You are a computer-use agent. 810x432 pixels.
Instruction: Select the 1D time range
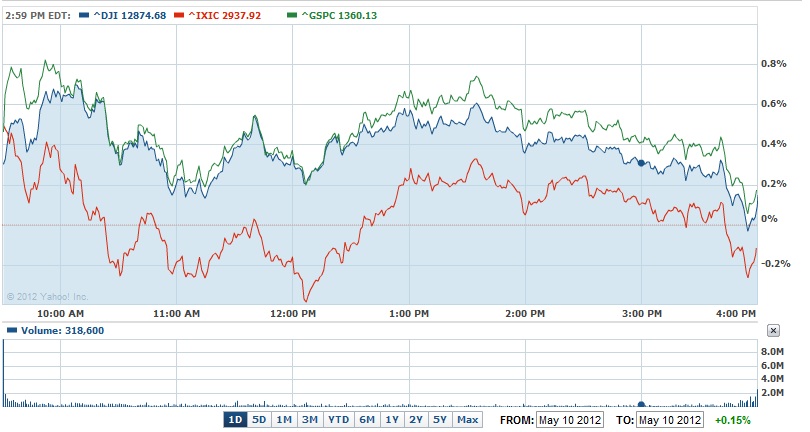236,419
